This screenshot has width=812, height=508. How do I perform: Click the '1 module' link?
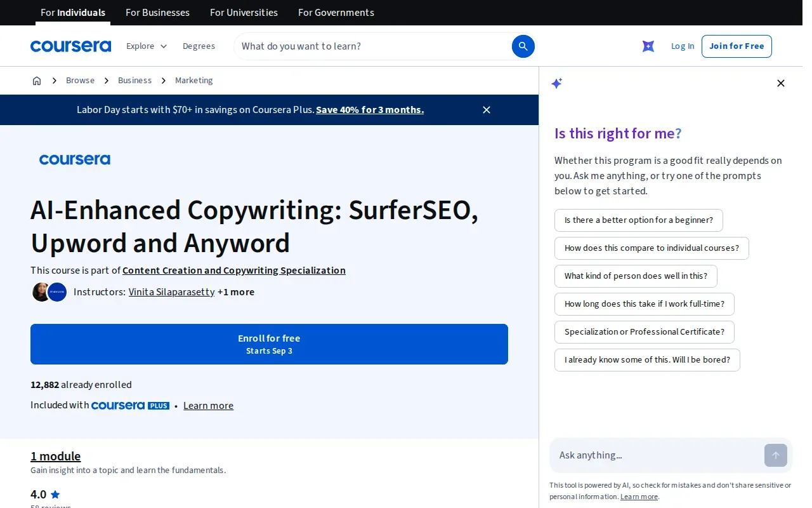pos(56,456)
